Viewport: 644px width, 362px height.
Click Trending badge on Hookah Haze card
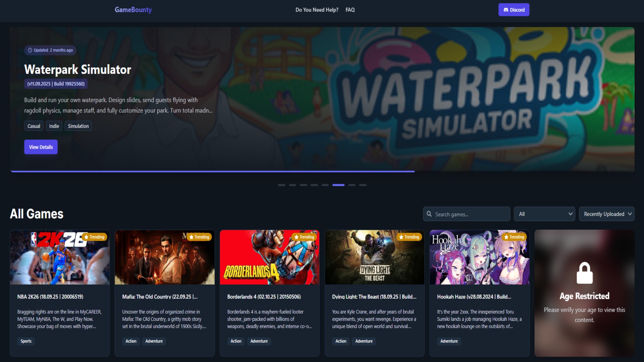click(514, 237)
